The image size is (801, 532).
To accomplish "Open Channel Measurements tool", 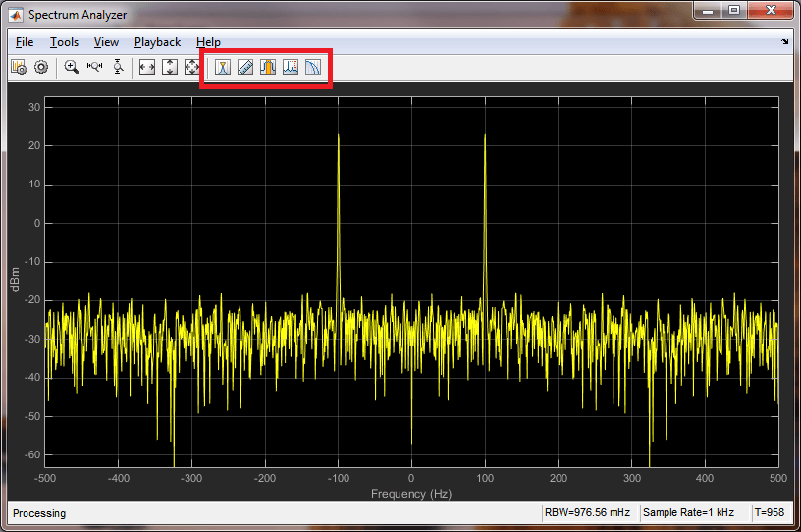I will click(x=268, y=67).
